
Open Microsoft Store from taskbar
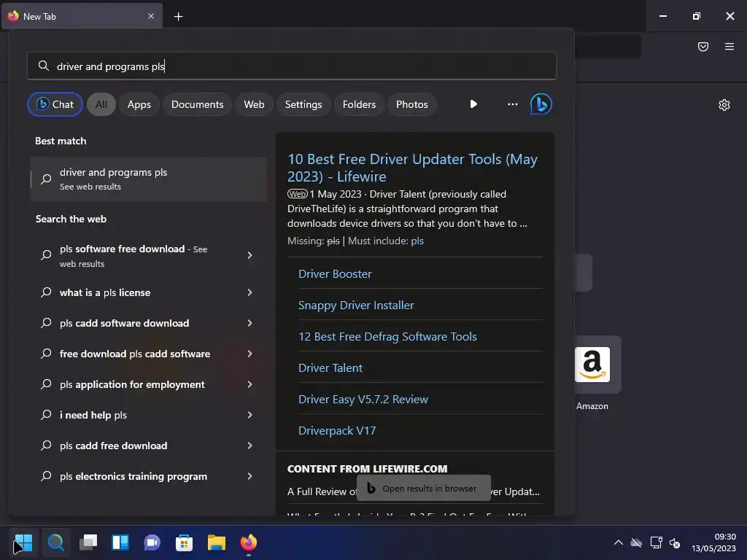pyautogui.click(x=184, y=542)
